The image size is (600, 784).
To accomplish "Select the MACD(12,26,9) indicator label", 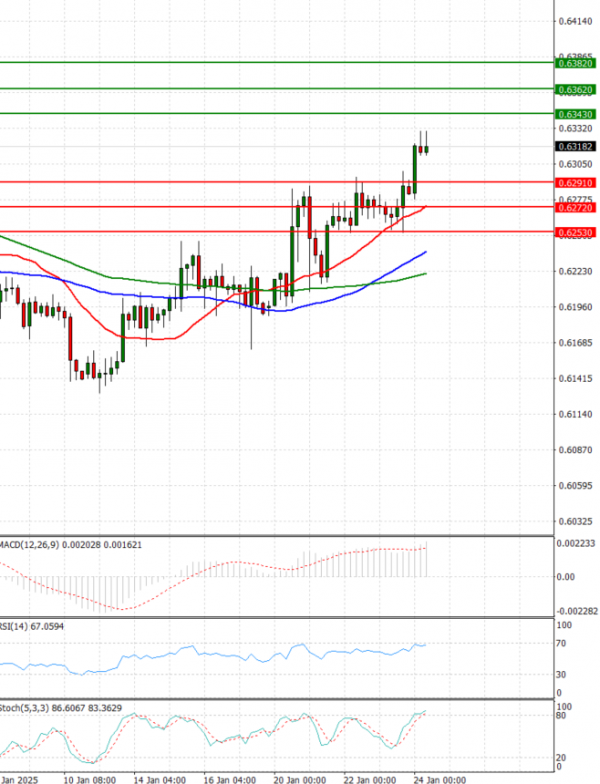I will (x=70, y=544).
